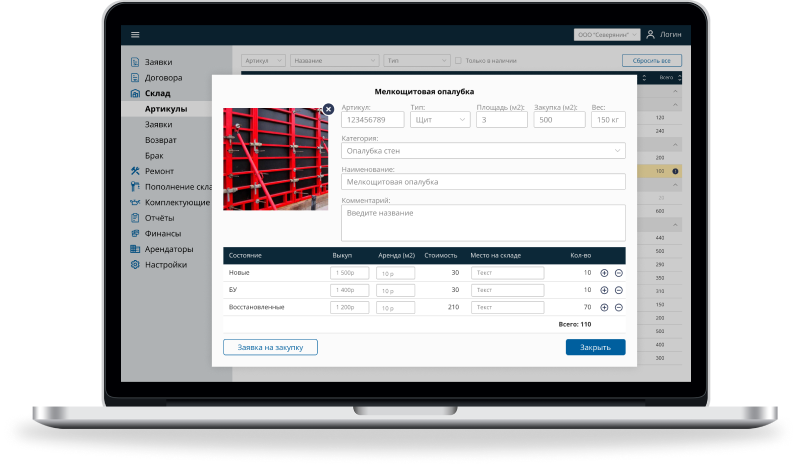Viewport: 798px width, 465px height.
Task: Click the Закрыть button
Action: pos(595,347)
